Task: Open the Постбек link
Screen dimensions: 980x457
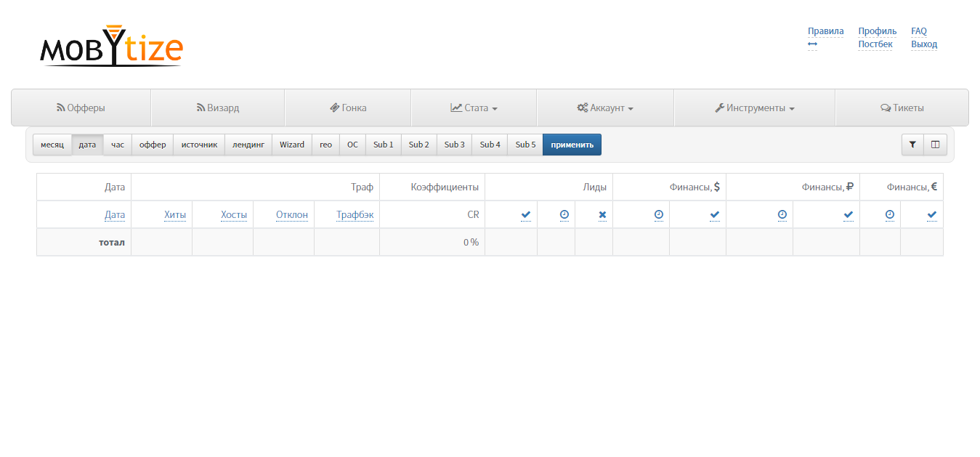Action: tap(875, 44)
